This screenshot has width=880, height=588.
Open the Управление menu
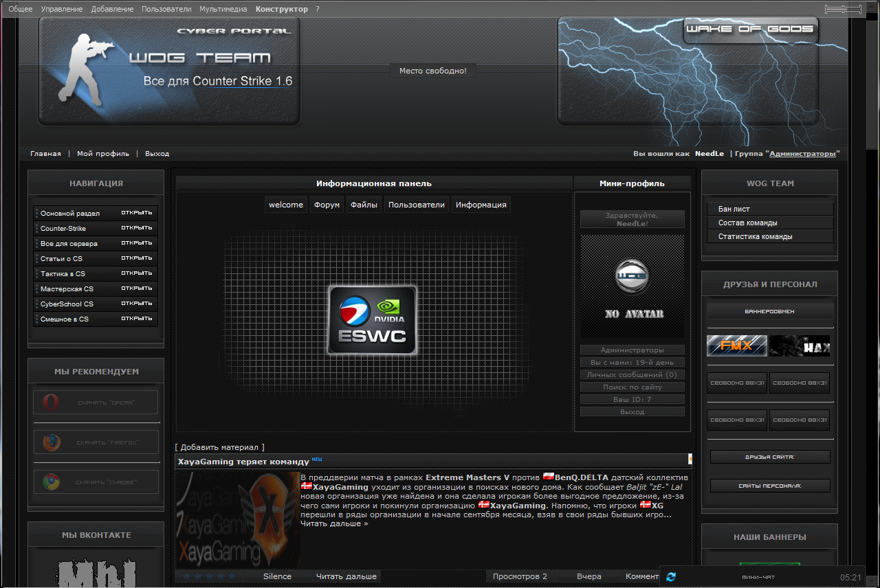62,9
